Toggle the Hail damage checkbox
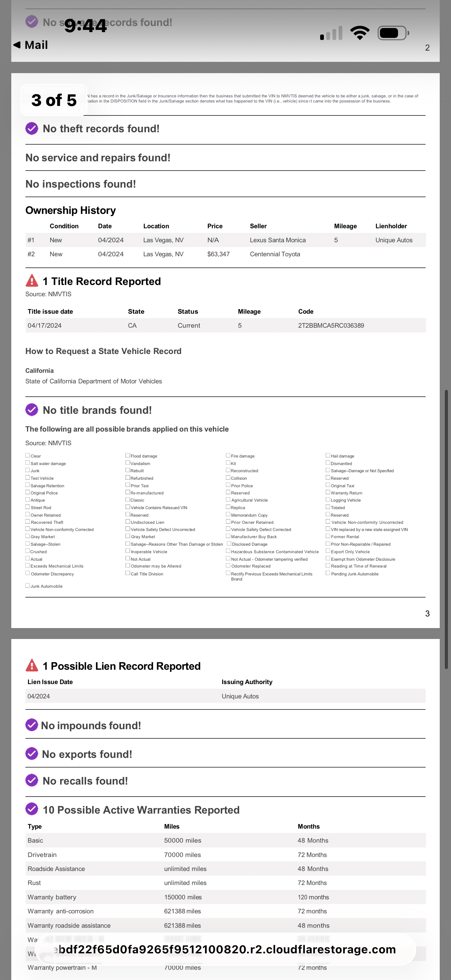451x980 pixels. coord(328,455)
